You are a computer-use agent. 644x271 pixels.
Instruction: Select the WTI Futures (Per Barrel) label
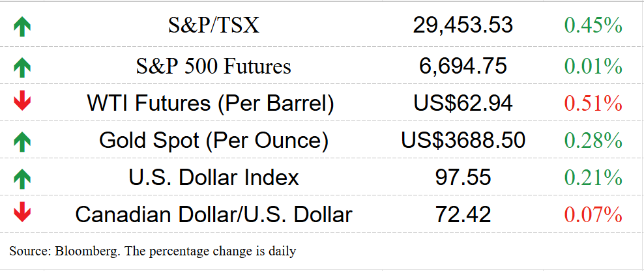211,104
